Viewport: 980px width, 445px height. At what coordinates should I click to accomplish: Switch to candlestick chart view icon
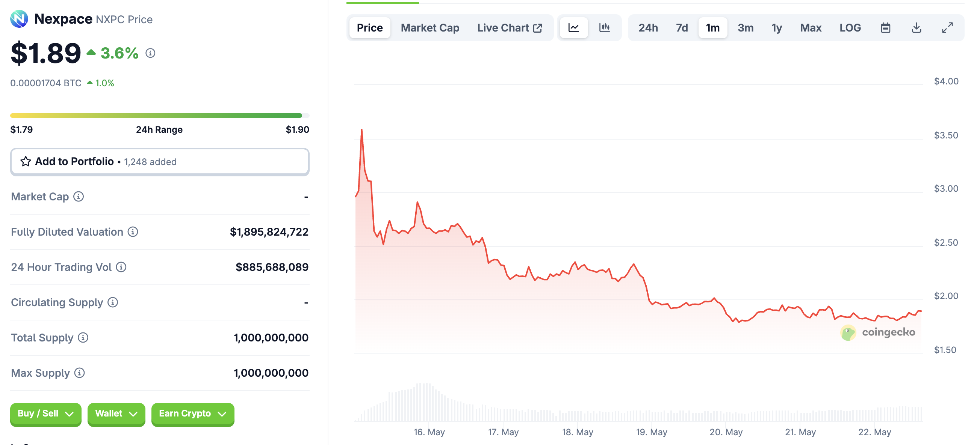coord(604,28)
